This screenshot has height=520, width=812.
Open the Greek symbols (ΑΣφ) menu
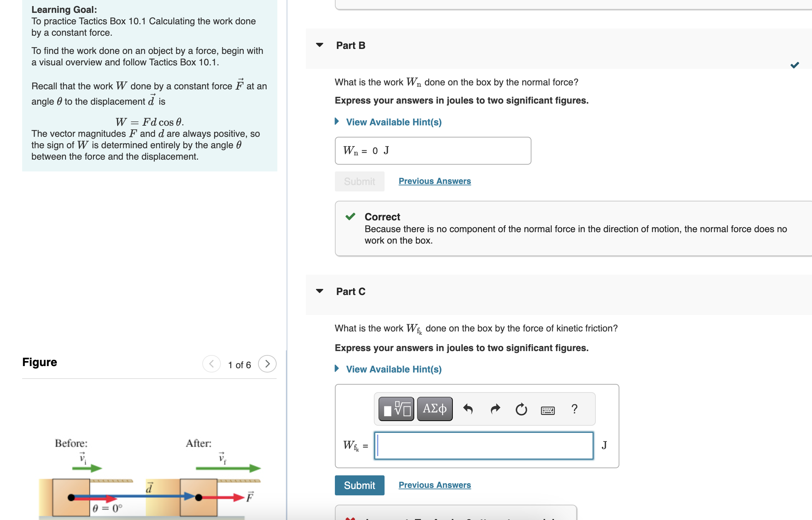click(x=434, y=409)
